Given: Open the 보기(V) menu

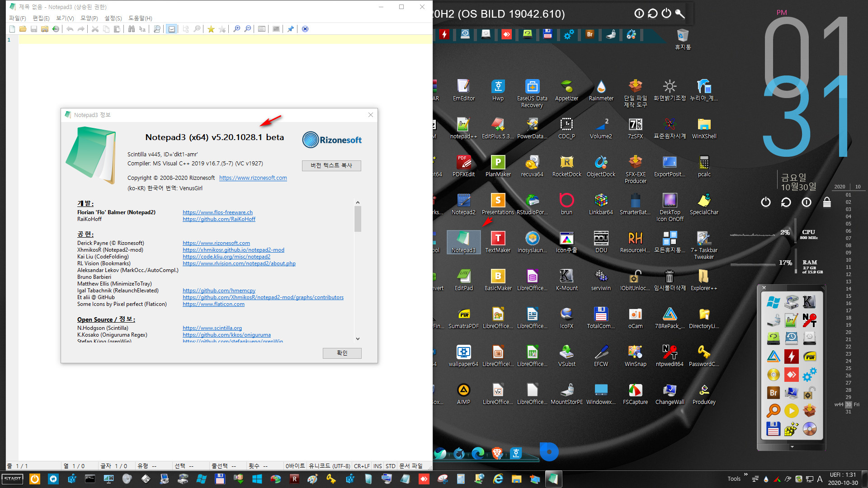Looking at the screenshot, I should pos(65,18).
